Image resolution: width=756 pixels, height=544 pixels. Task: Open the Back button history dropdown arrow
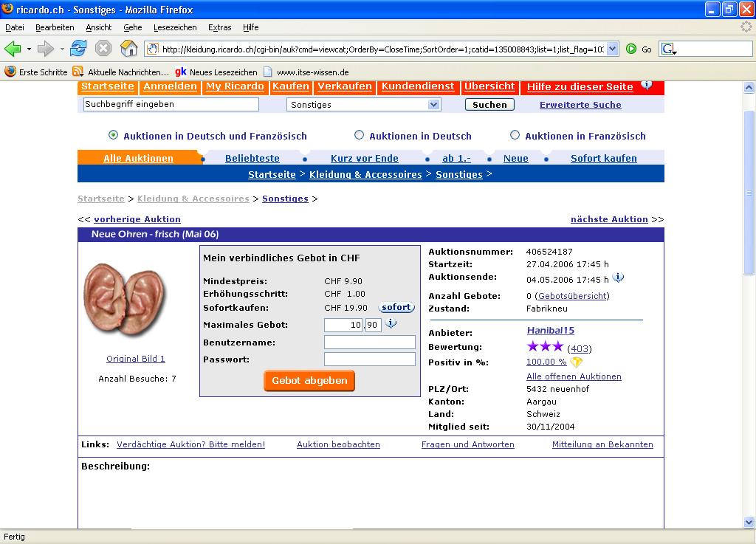[x=29, y=49]
